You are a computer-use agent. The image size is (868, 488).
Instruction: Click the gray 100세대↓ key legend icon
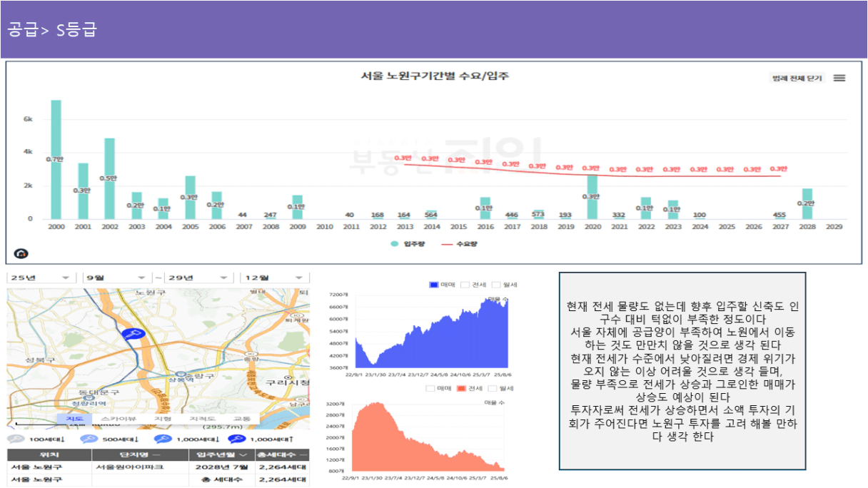(16, 439)
